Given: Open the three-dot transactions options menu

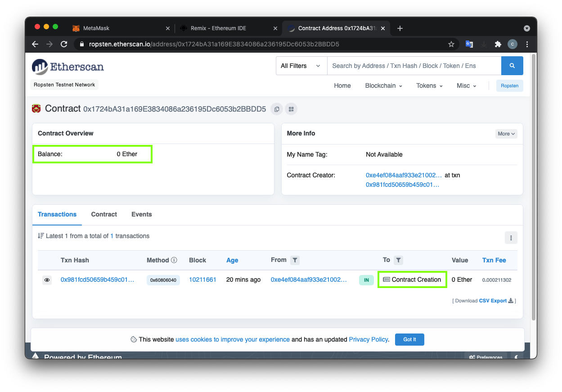Looking at the screenshot, I should pyautogui.click(x=511, y=237).
